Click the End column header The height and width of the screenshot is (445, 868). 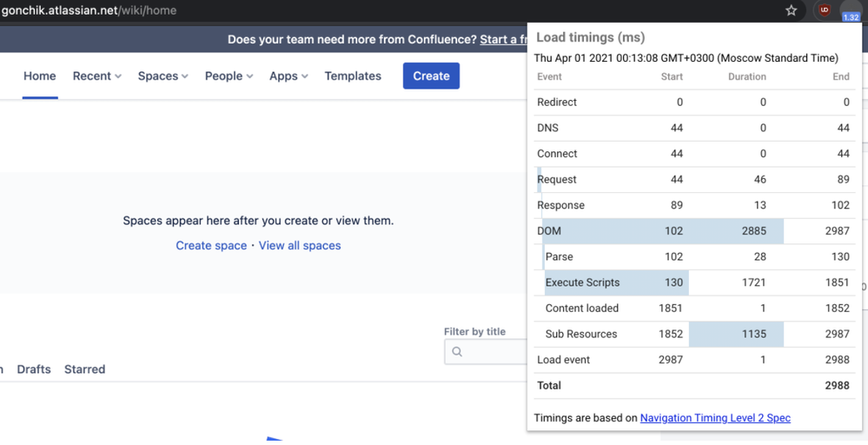(841, 76)
